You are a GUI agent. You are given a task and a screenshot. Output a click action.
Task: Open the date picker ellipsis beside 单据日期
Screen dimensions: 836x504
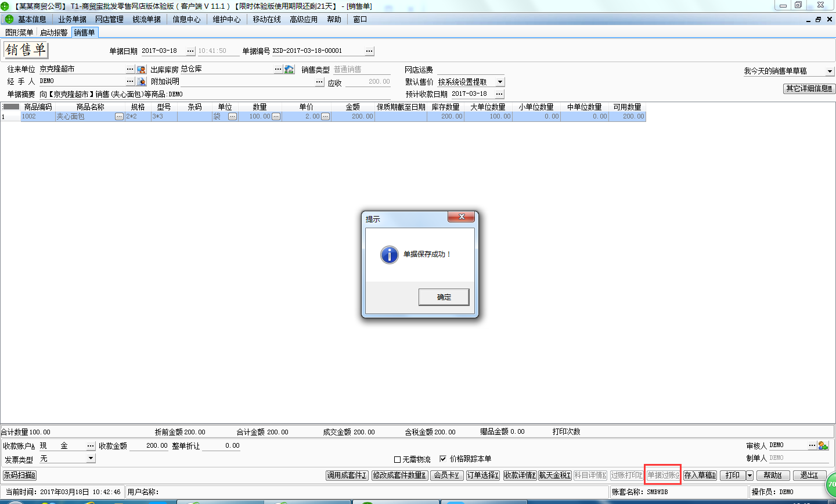pyautogui.click(x=190, y=51)
